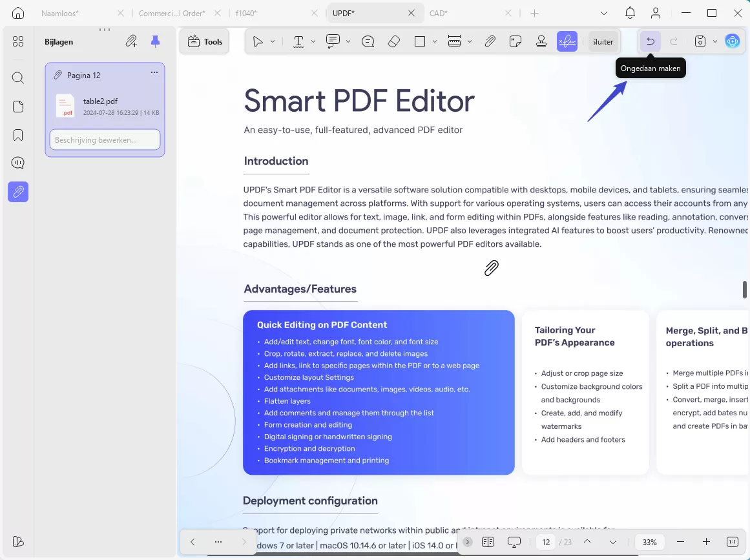Select the Eraser tool
750x560 pixels.
[393, 41]
